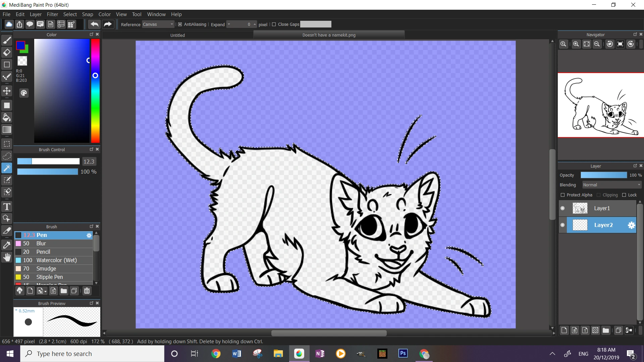Hide Layer1 visibility toggle
644x362 pixels.
(x=562, y=208)
